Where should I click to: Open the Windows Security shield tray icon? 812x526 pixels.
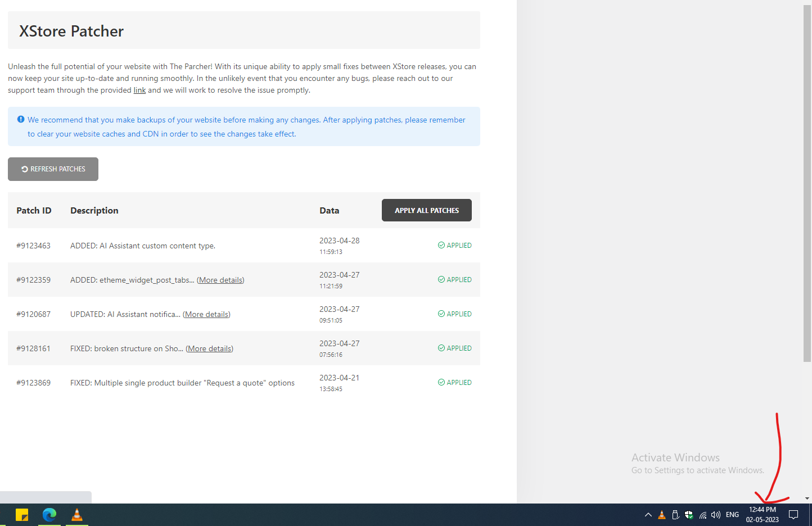[x=689, y=515]
